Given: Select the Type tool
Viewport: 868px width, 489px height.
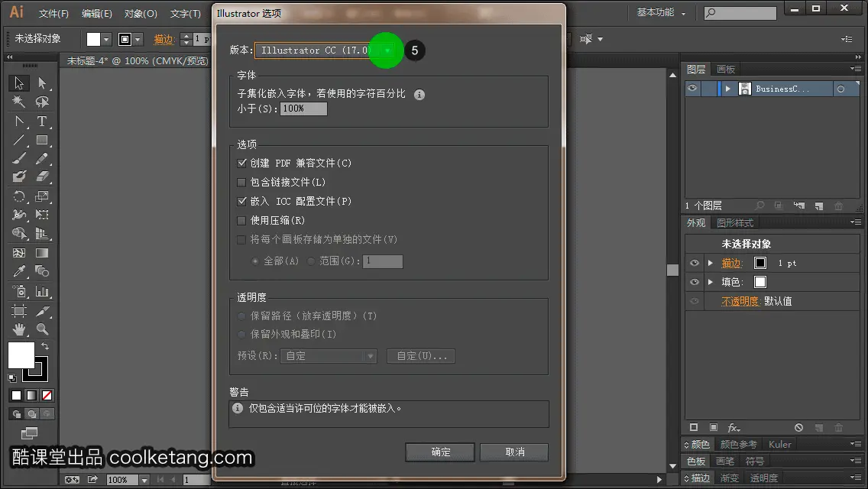Looking at the screenshot, I should 42,121.
